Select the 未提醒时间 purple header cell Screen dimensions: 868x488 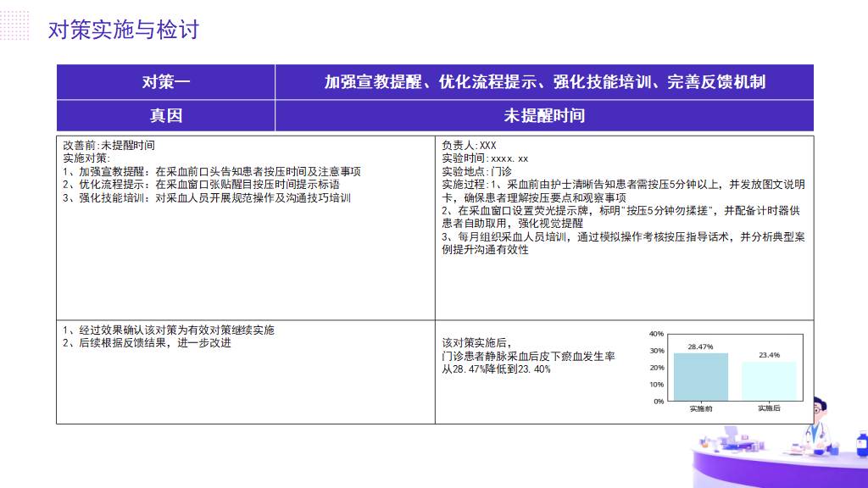tap(544, 115)
